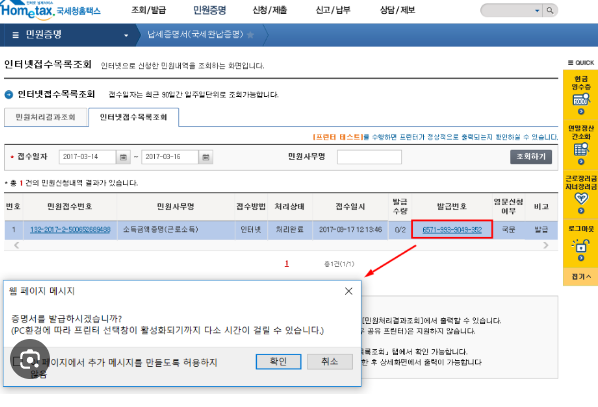Open the 민원증명 top menu
This screenshot has height=407, width=598.
[x=209, y=10]
